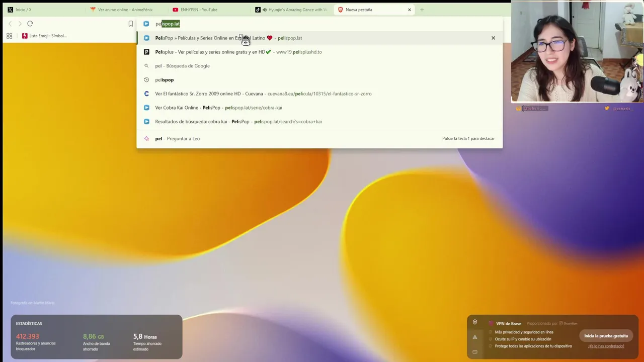Select the pelispop history suggestion
Viewport: 644px width, 362px height.
[x=319, y=79]
